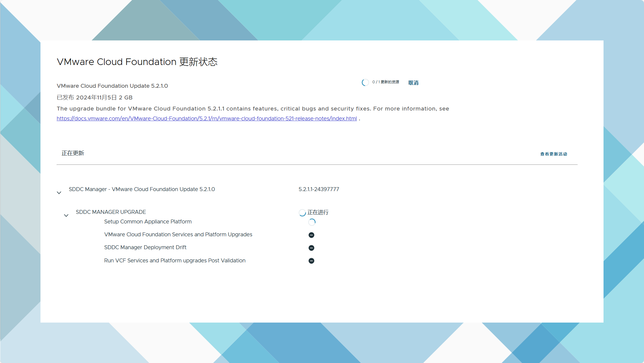Viewport: 644px width, 363px height.
Task: Select the 正在更新 tab heading
Action: tap(73, 153)
